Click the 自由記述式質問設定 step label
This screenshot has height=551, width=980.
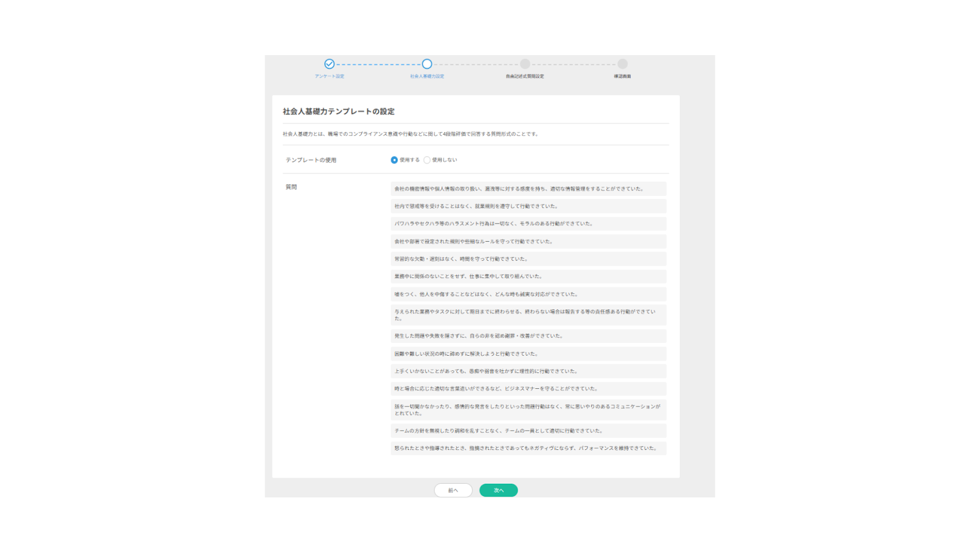(525, 77)
